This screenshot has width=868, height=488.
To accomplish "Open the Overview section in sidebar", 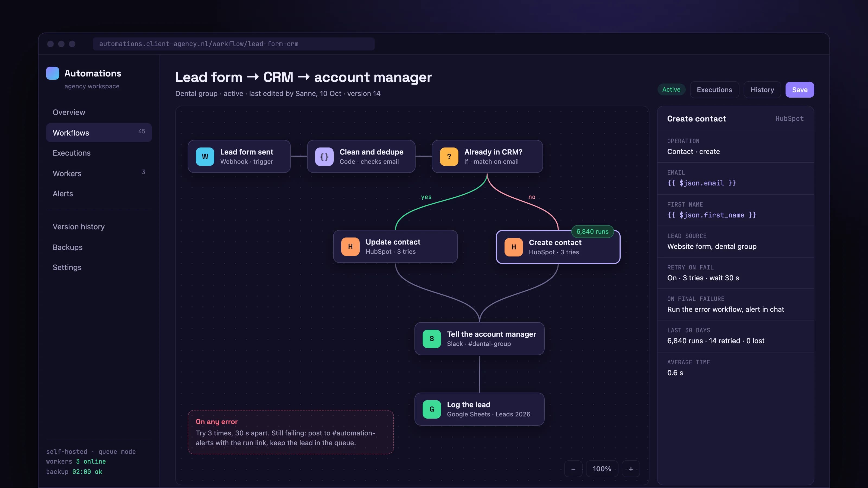I will coord(99,112).
